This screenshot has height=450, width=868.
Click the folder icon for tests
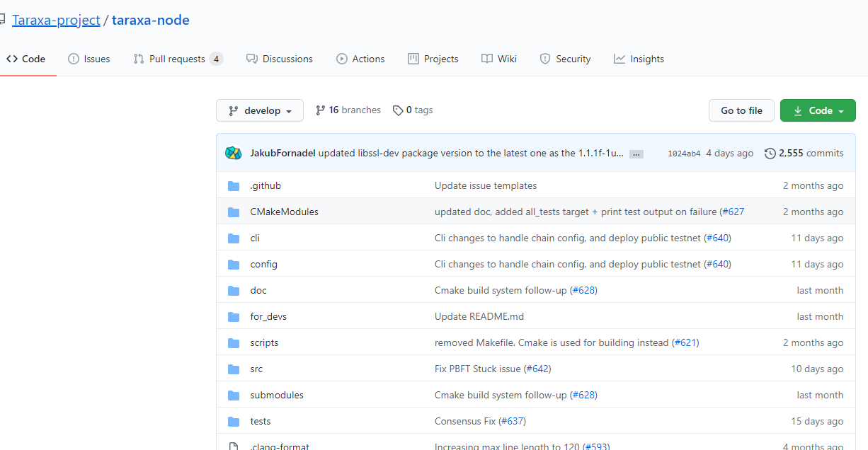point(234,421)
